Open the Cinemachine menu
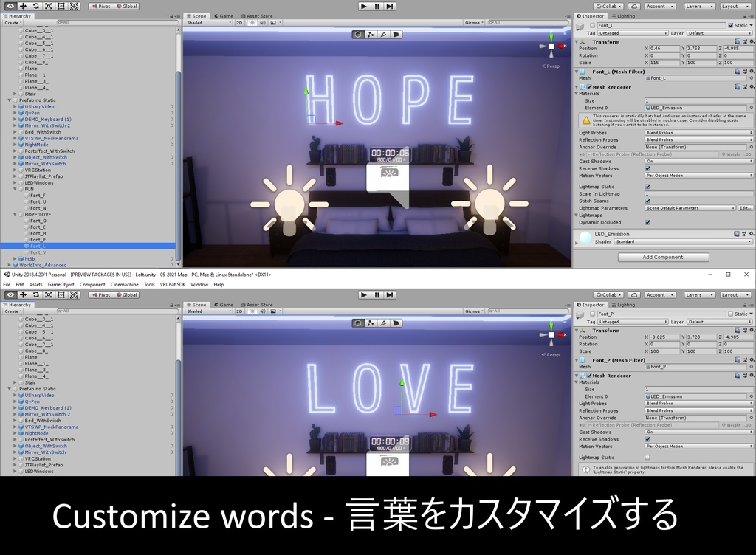756x555 pixels. coord(124,285)
